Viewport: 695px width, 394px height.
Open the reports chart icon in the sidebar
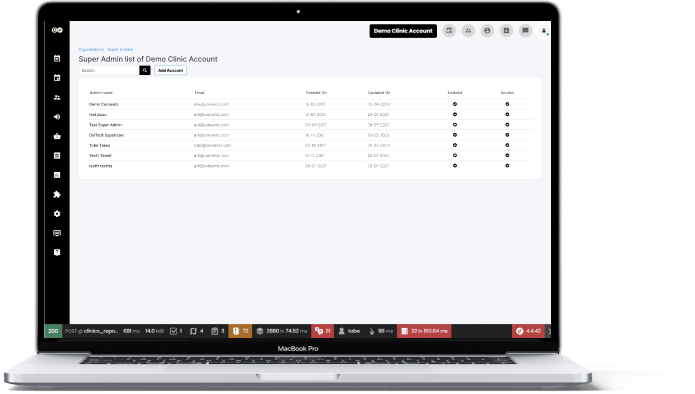pos(57,175)
